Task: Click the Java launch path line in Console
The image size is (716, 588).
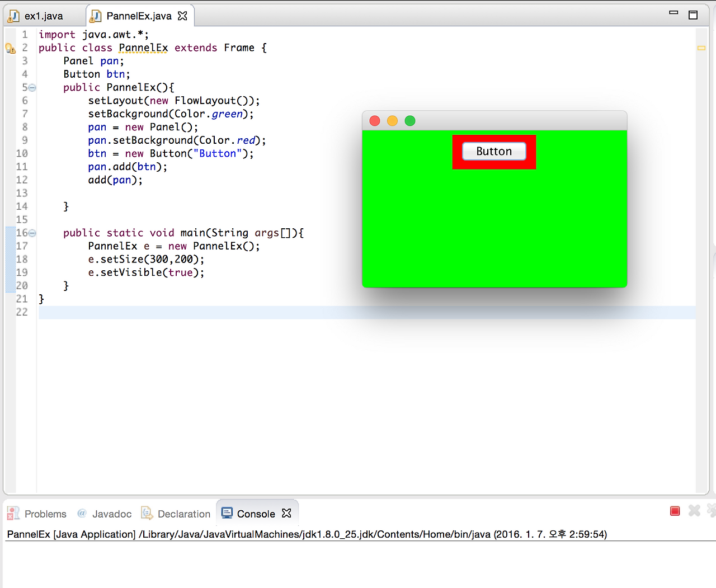Action: (307, 534)
